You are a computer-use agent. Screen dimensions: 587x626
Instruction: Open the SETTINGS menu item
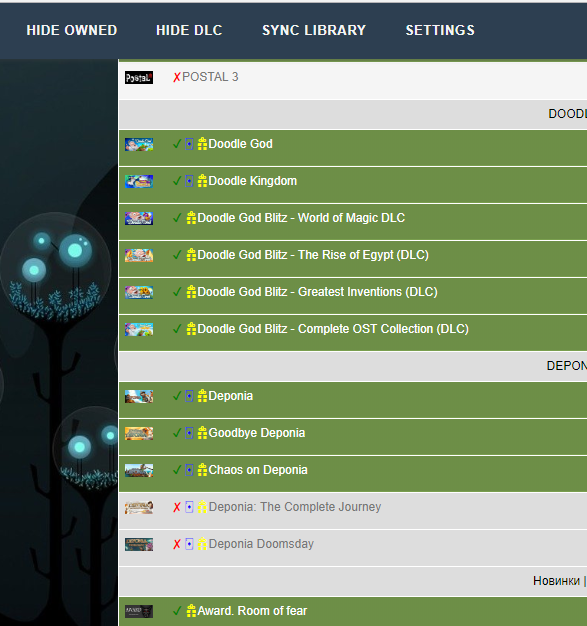click(440, 30)
